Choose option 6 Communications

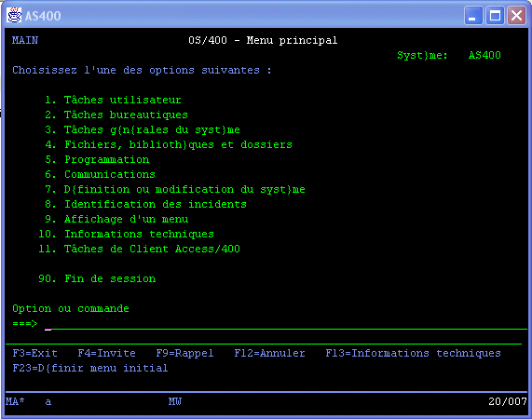[x=100, y=175]
